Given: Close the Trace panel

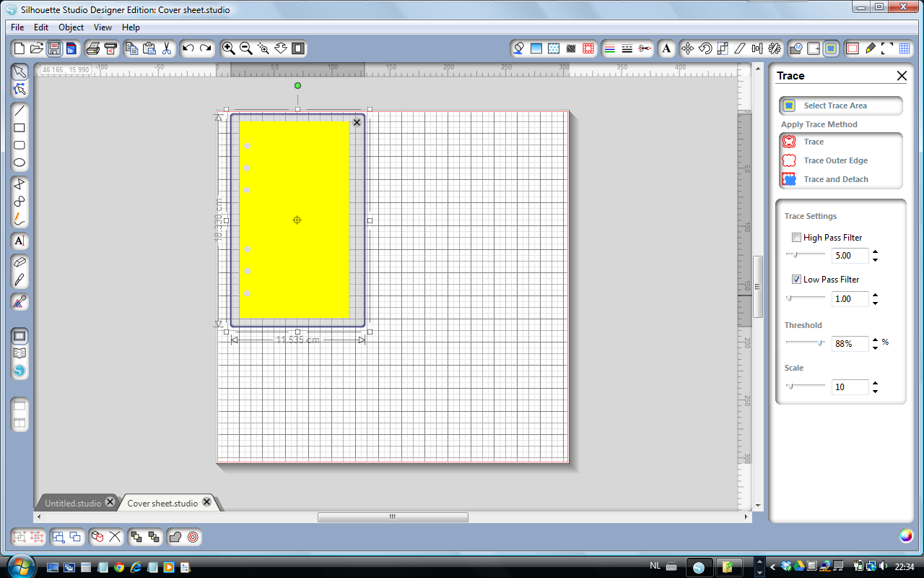Looking at the screenshot, I should click(902, 75).
